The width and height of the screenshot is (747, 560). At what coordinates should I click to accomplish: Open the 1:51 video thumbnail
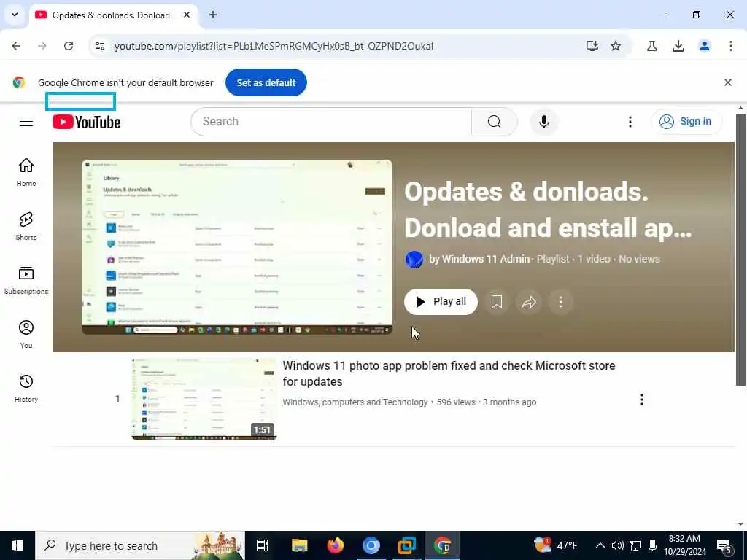204,399
